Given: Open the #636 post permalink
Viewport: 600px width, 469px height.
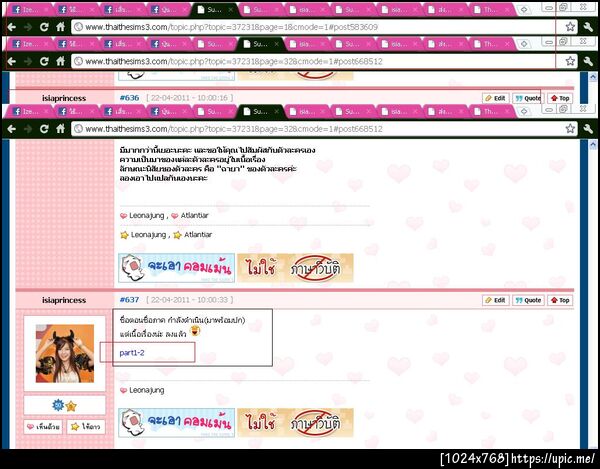Looking at the screenshot, I should point(129,98).
